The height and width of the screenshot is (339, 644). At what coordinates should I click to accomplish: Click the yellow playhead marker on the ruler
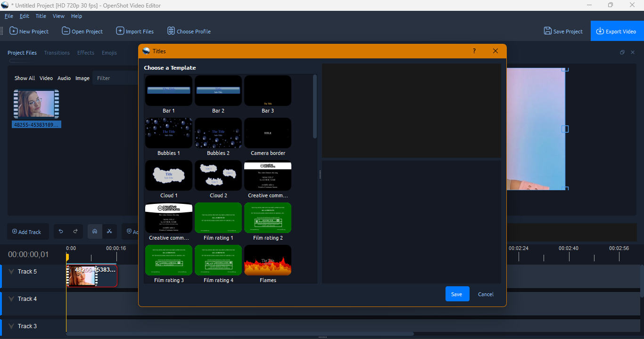(67, 257)
